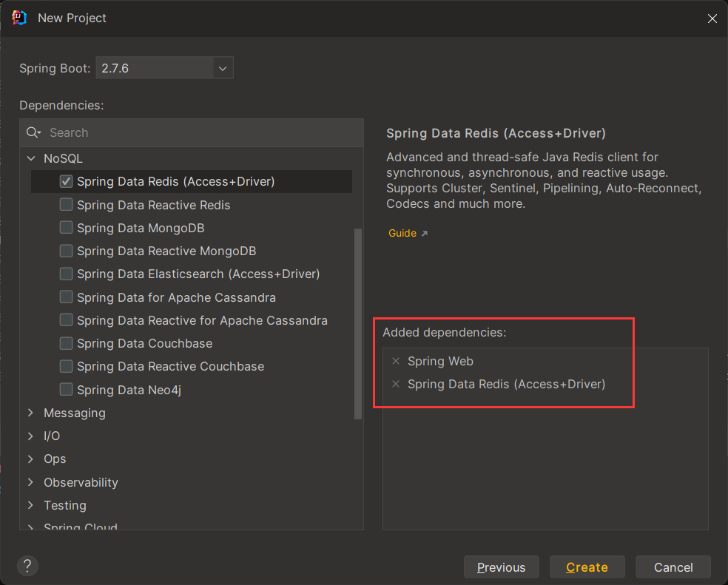Open help with the question mark icon
This screenshot has height=585, width=728.
click(x=27, y=566)
